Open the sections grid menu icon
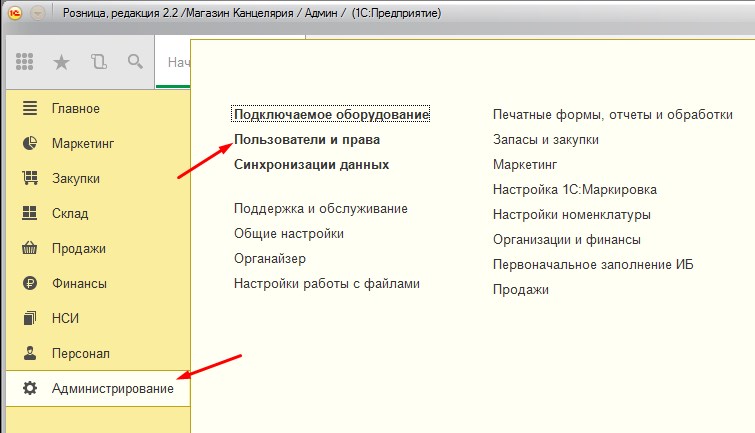 point(25,62)
